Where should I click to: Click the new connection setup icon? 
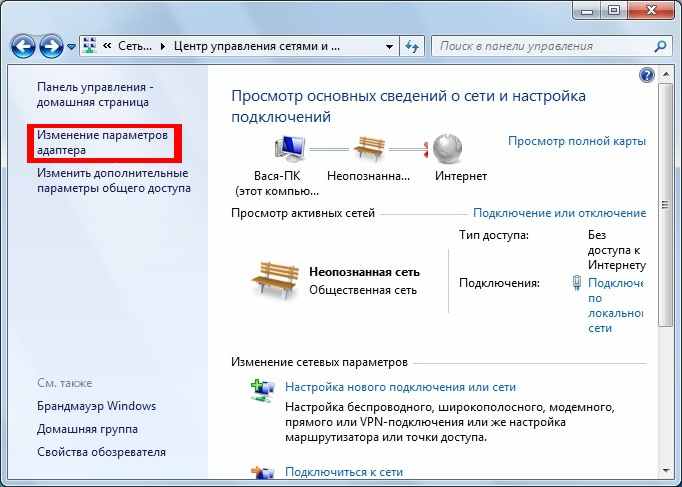click(262, 390)
